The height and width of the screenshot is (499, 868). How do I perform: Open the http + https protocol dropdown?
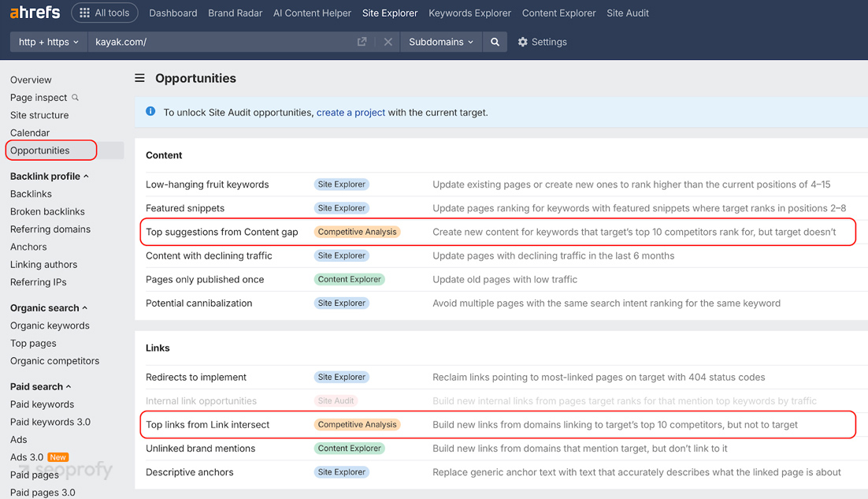pos(49,42)
